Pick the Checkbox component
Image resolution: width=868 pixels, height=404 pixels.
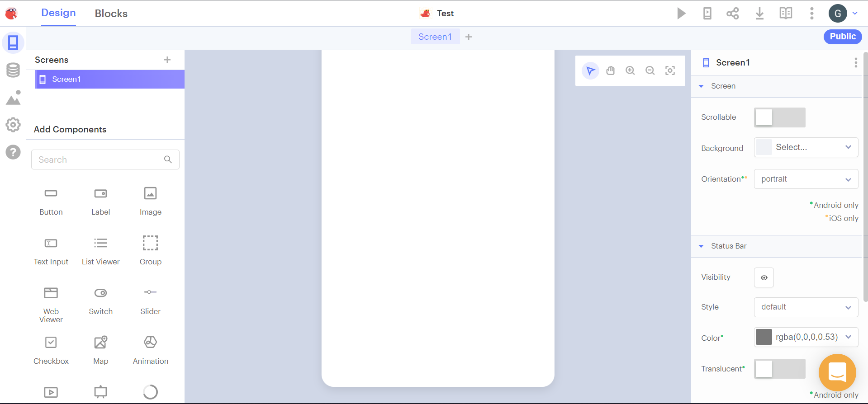pyautogui.click(x=51, y=351)
